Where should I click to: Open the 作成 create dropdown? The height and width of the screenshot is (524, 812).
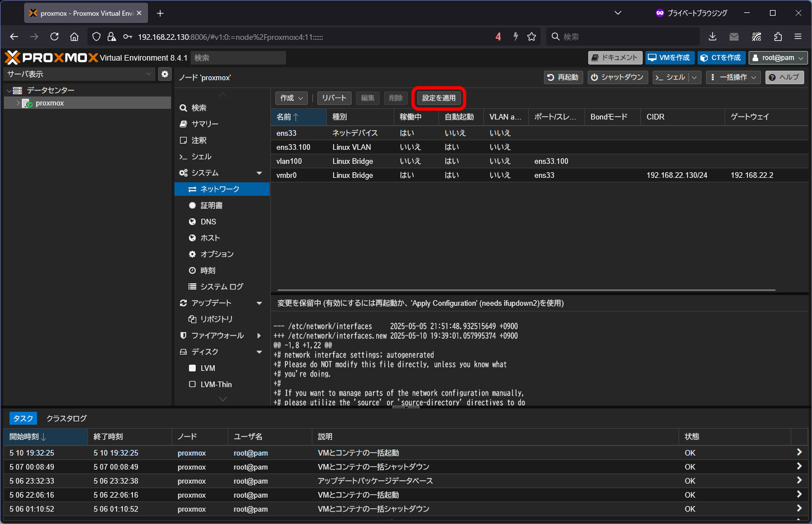(292, 98)
